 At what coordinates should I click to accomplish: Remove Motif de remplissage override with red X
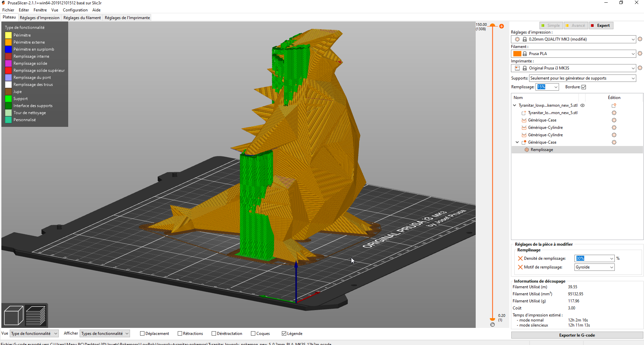520,267
